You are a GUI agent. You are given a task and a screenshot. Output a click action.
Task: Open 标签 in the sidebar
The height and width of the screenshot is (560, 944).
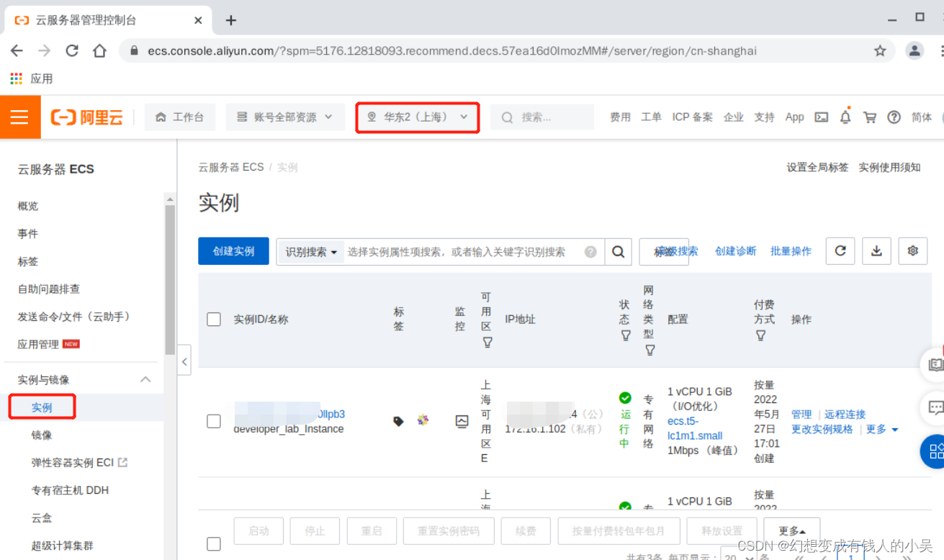point(28,261)
